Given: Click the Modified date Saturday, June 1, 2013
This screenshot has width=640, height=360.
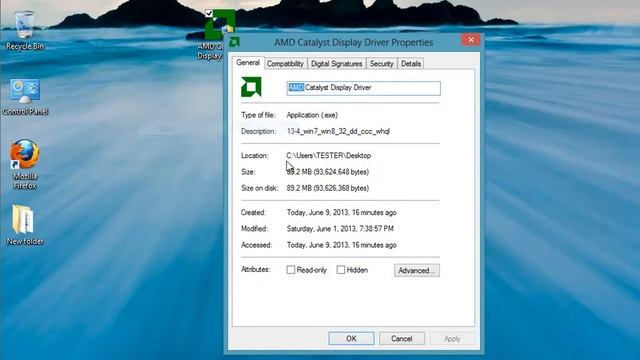Looking at the screenshot, I should [x=340, y=229].
